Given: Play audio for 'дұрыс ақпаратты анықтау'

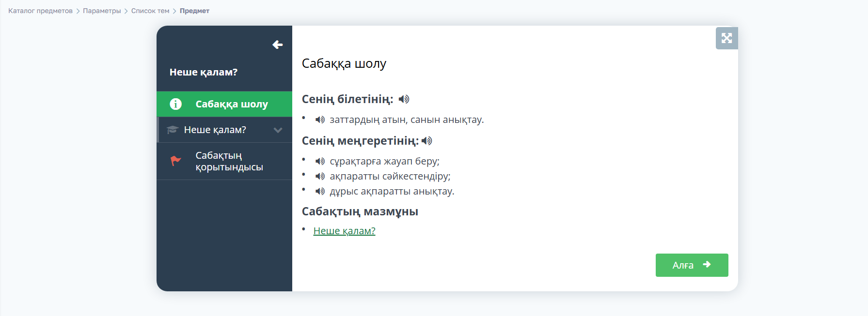Looking at the screenshot, I should pos(320,191).
